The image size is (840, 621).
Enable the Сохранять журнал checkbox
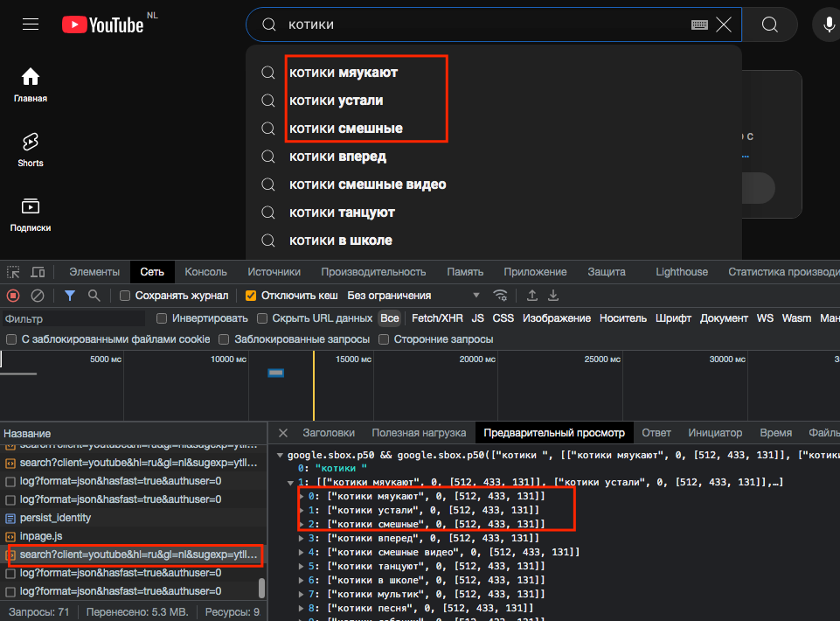coord(125,296)
